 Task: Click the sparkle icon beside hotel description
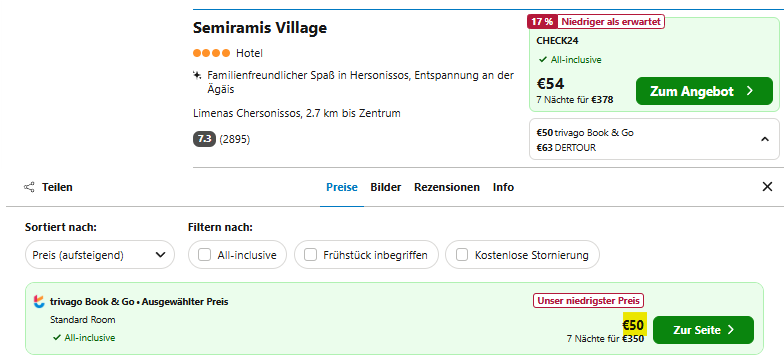point(197,76)
